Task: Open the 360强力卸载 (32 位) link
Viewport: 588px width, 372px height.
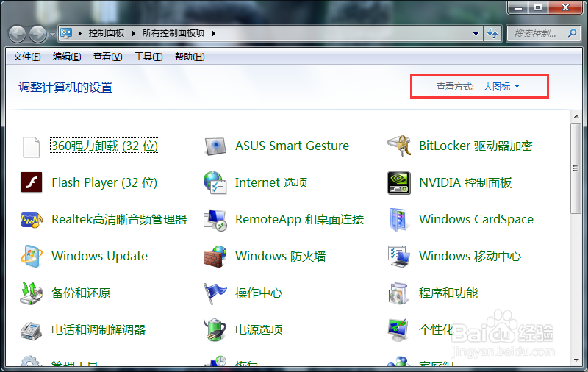Action: (x=105, y=146)
